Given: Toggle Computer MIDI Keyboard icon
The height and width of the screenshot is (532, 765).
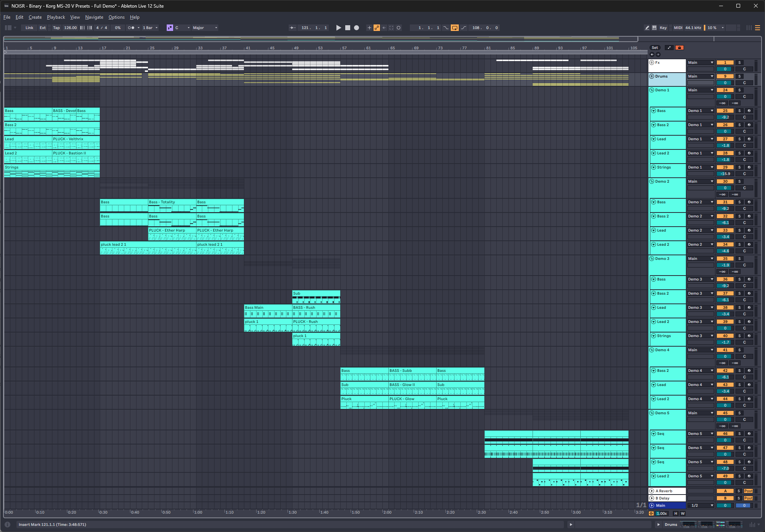Looking at the screenshot, I should pyautogui.click(x=654, y=28).
